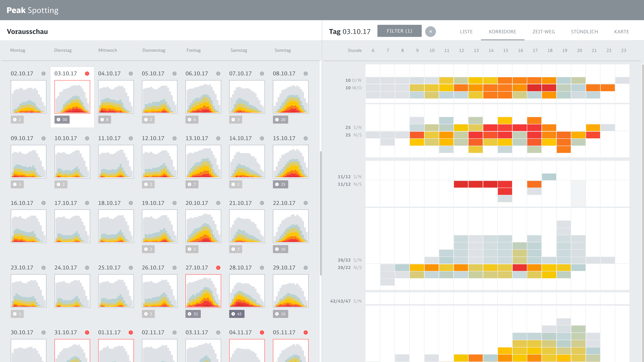Click the alert badge showing 45
Screen dimensions: 644x362
236,314
